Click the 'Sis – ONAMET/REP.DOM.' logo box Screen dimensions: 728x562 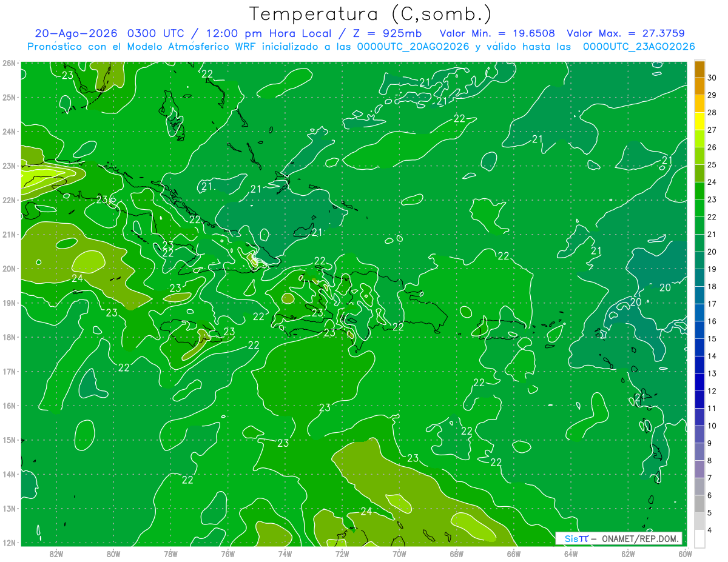(x=619, y=538)
